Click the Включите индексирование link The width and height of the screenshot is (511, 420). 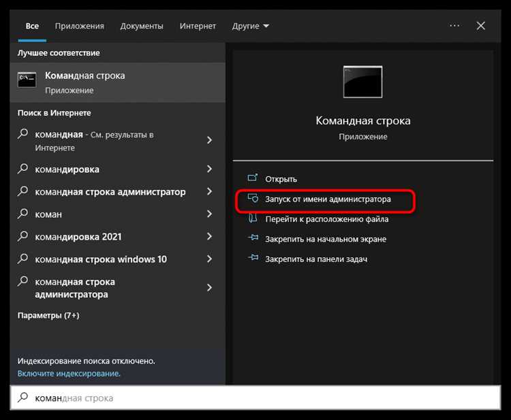69,374
